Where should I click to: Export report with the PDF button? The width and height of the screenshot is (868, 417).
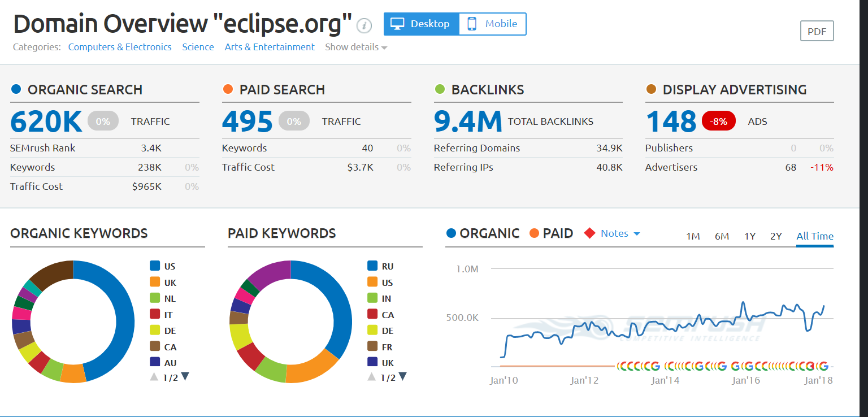tap(817, 32)
